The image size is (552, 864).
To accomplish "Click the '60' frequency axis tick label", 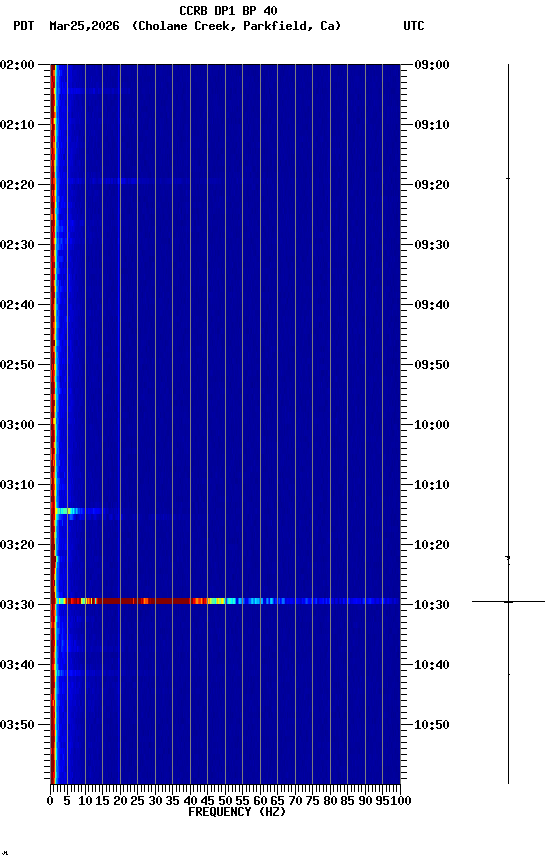I will pyautogui.click(x=260, y=801).
